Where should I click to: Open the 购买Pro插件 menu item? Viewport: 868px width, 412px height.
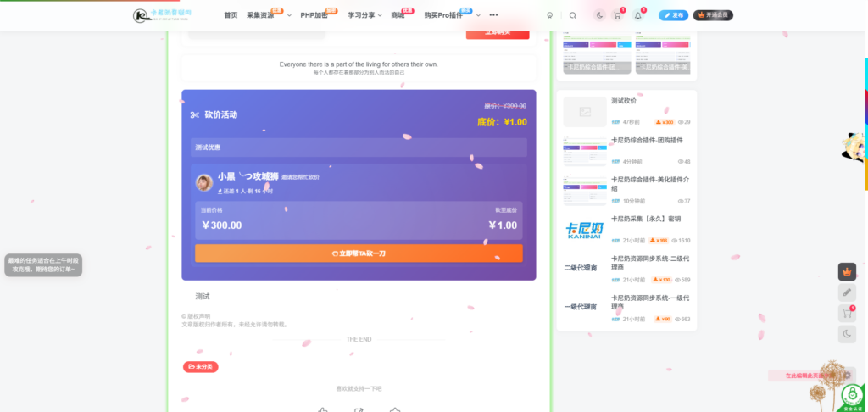pos(443,15)
